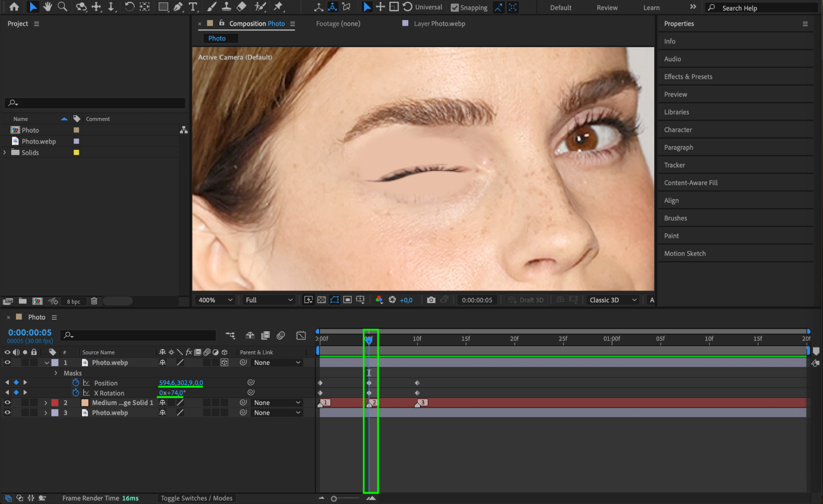Hide the Medium Orange Solid 1 layer
Screen dimensions: 823x504
click(7, 403)
